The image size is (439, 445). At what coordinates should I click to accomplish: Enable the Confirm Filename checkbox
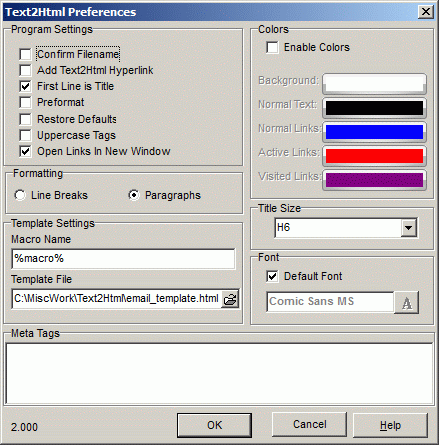pyautogui.click(x=25, y=54)
